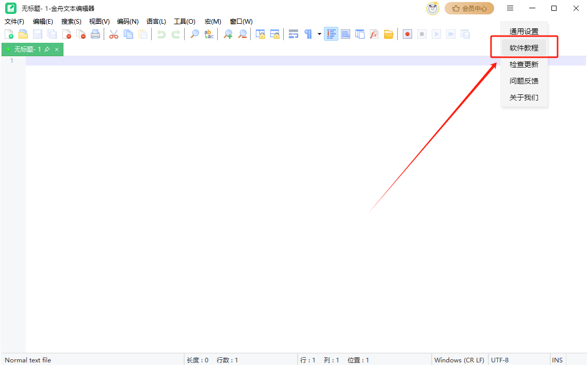
Task: Close the 无标题- 1 tab
Action: (x=57, y=49)
